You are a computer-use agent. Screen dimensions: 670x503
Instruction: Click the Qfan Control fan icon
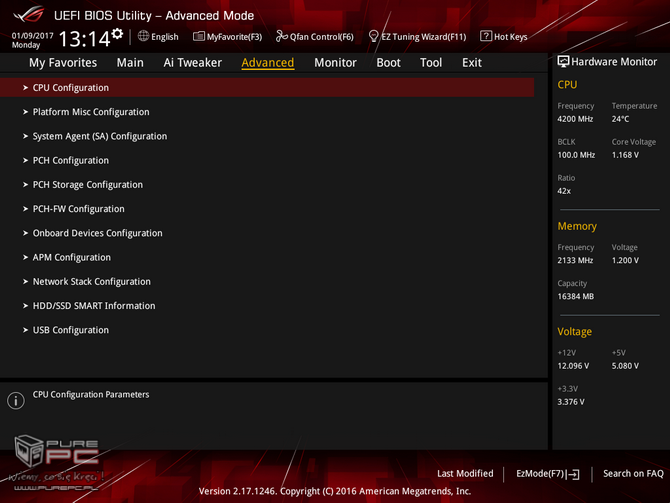point(282,36)
